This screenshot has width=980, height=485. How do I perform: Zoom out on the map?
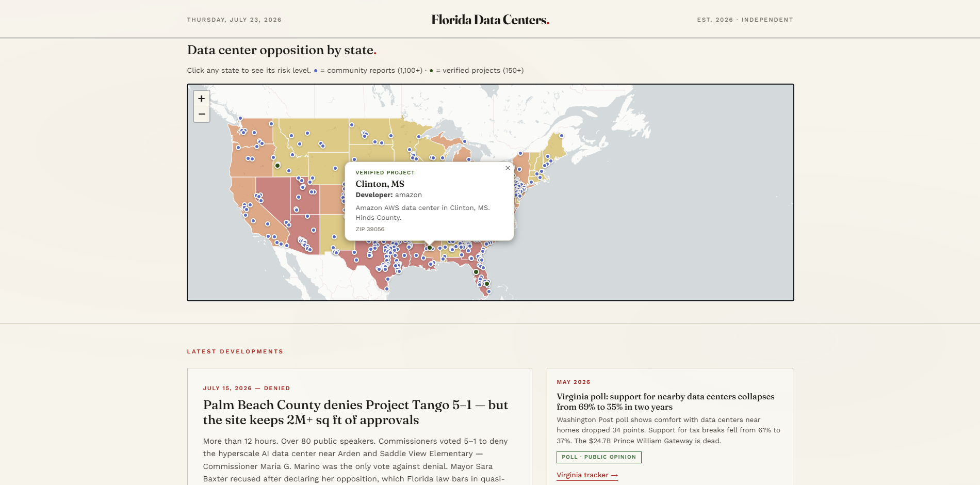click(202, 114)
